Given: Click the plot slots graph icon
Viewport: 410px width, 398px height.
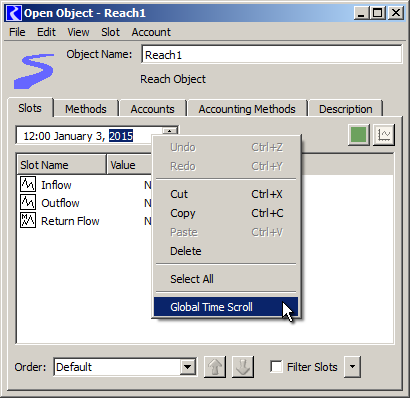Looking at the screenshot, I should pyautogui.click(x=384, y=135).
